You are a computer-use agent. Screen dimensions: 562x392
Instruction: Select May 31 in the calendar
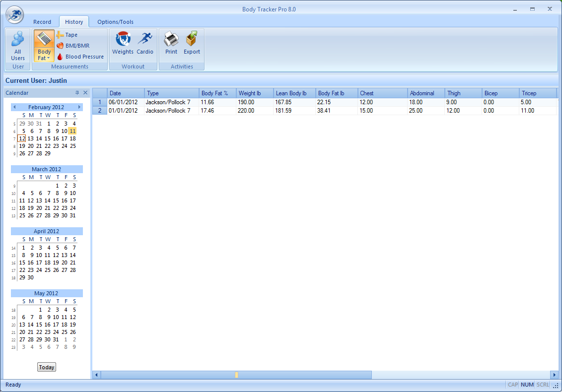pyautogui.click(x=56, y=339)
